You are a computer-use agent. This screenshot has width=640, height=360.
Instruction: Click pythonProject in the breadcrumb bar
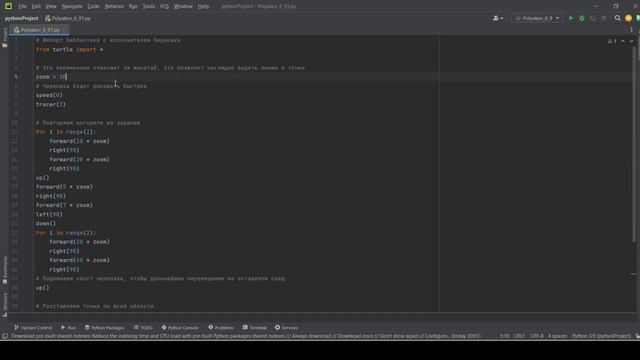point(22,18)
